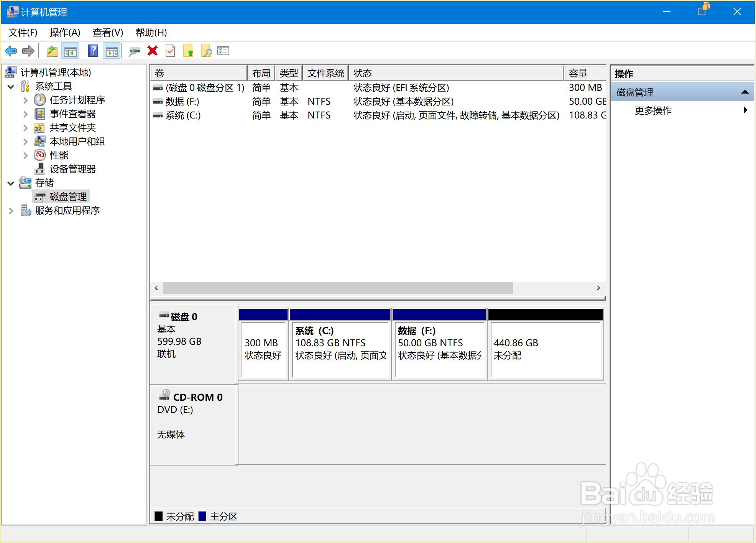Open the 操作(A) menu

[x=65, y=33]
